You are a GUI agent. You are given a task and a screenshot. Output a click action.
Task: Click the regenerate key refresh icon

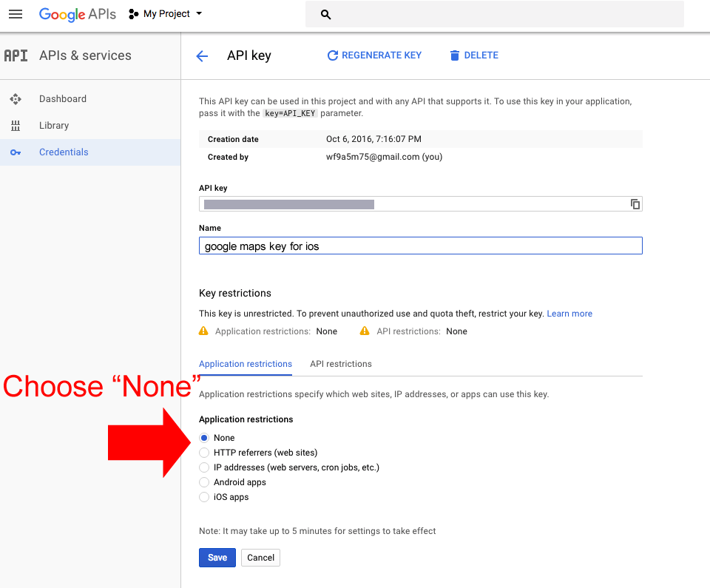pyautogui.click(x=333, y=55)
